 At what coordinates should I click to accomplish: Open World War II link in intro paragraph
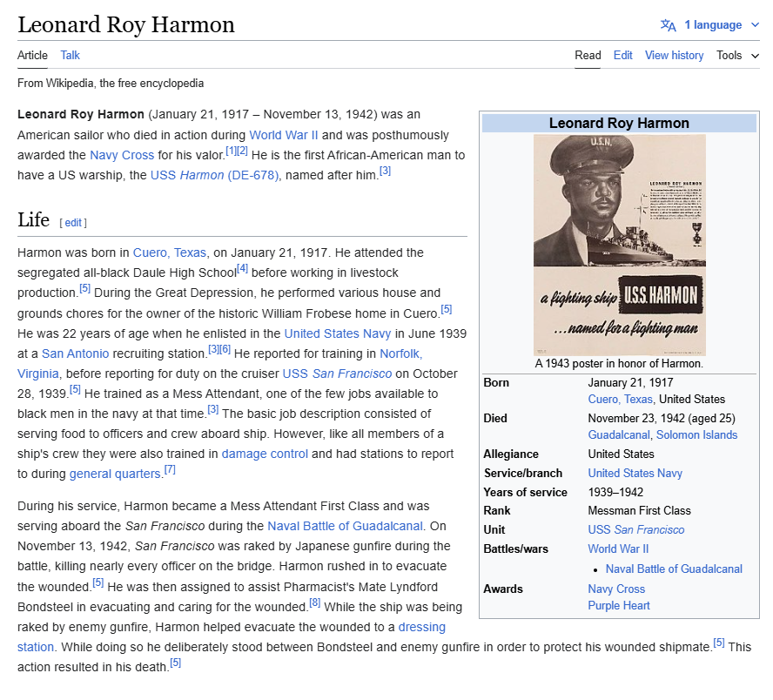pyautogui.click(x=284, y=135)
